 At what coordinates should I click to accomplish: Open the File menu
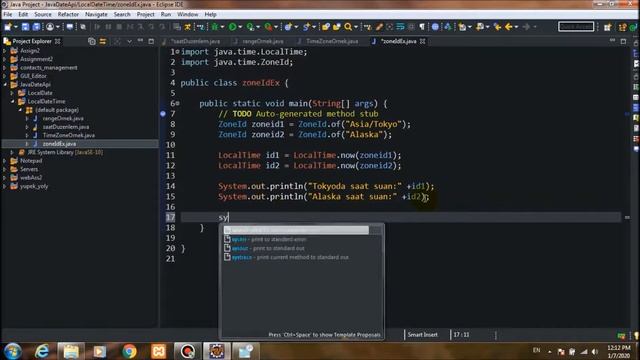[x=8, y=14]
